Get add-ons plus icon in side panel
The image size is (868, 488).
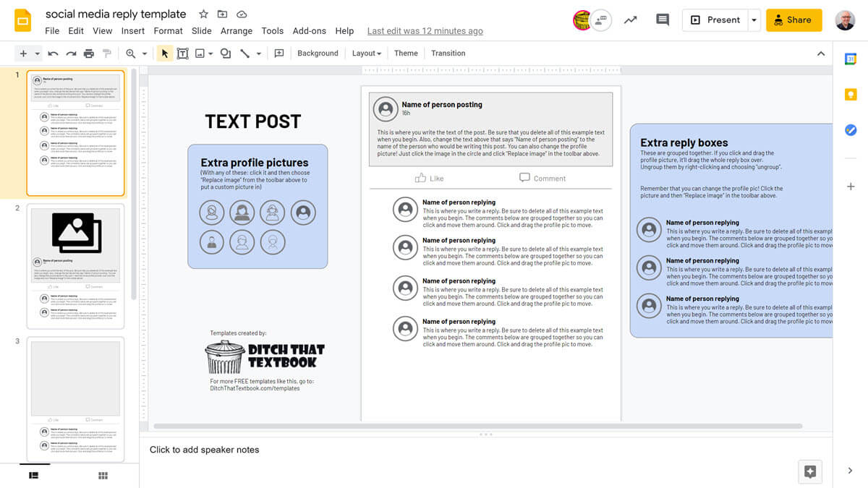coord(851,187)
